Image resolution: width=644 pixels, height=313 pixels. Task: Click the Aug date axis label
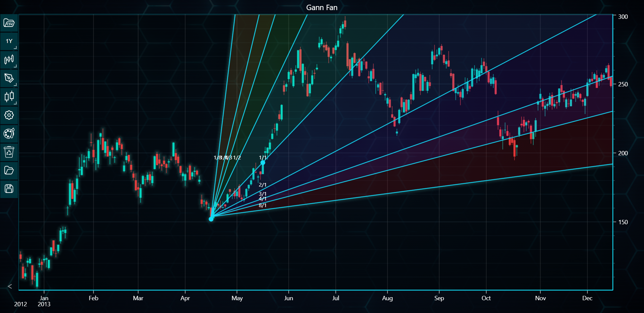tap(387, 298)
